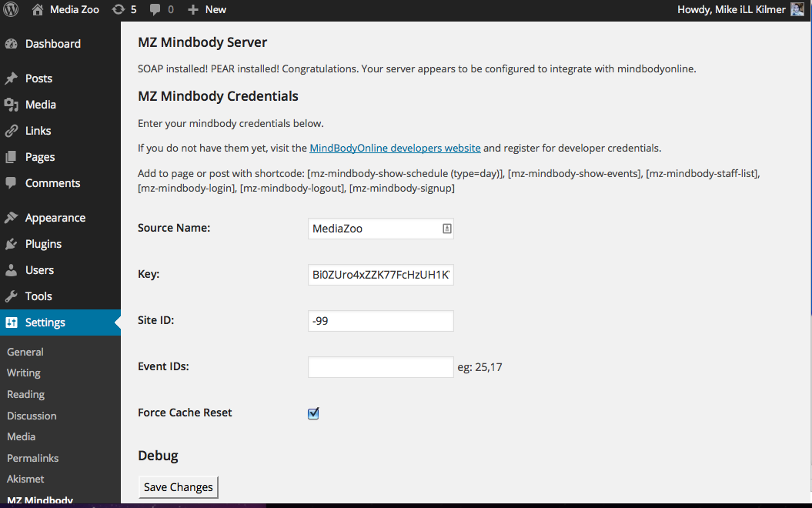
Task: Focus the Site ID text field
Action: pos(380,321)
